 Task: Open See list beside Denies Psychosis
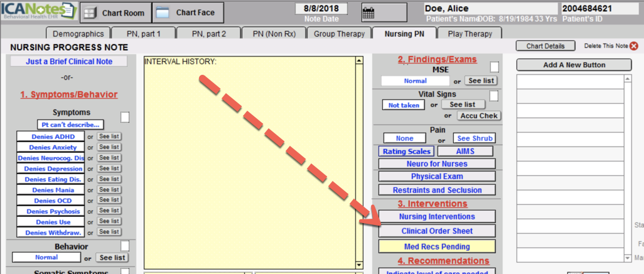click(x=110, y=211)
